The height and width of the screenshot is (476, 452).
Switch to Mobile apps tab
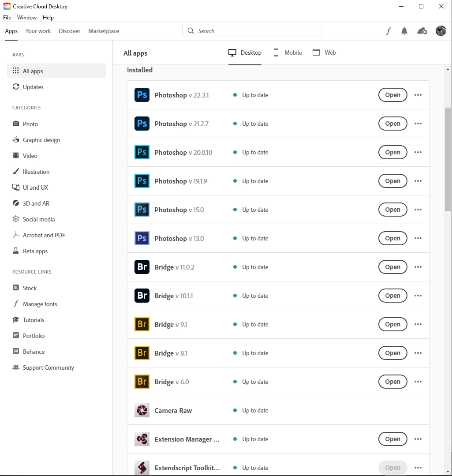288,52
